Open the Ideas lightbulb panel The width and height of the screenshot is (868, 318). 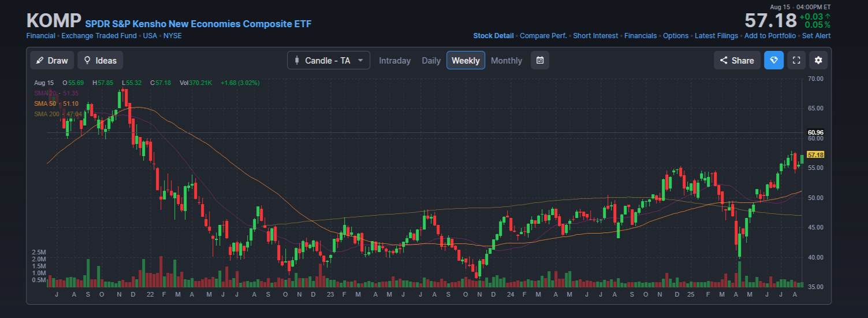tap(100, 61)
